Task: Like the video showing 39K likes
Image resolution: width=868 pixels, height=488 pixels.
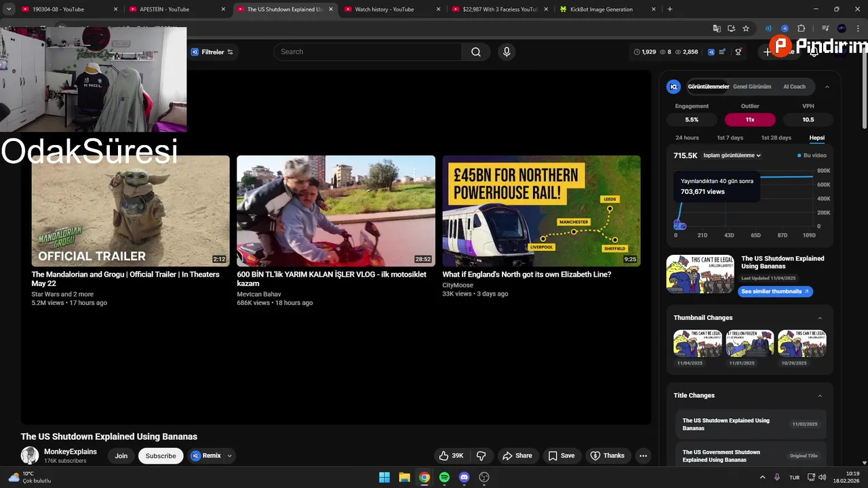Action: click(x=451, y=456)
